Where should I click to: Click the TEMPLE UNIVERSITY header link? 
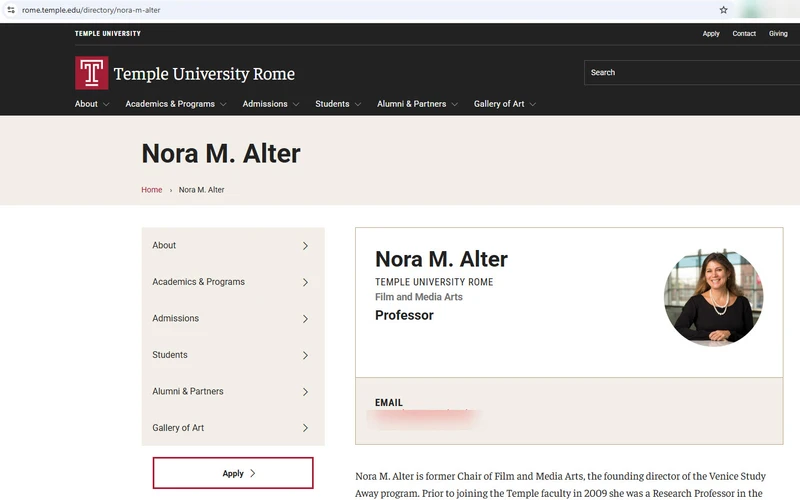click(108, 34)
